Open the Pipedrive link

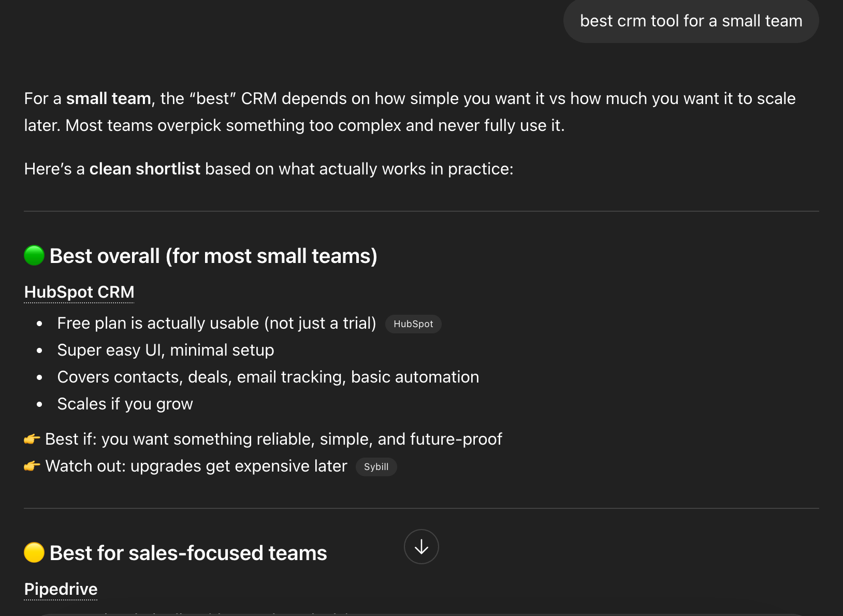(x=61, y=589)
